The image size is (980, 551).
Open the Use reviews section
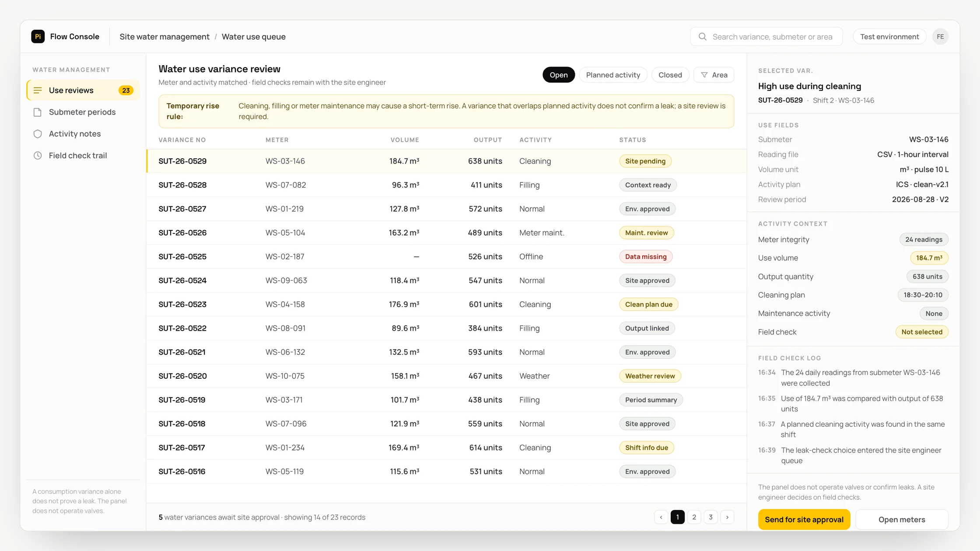click(83, 91)
